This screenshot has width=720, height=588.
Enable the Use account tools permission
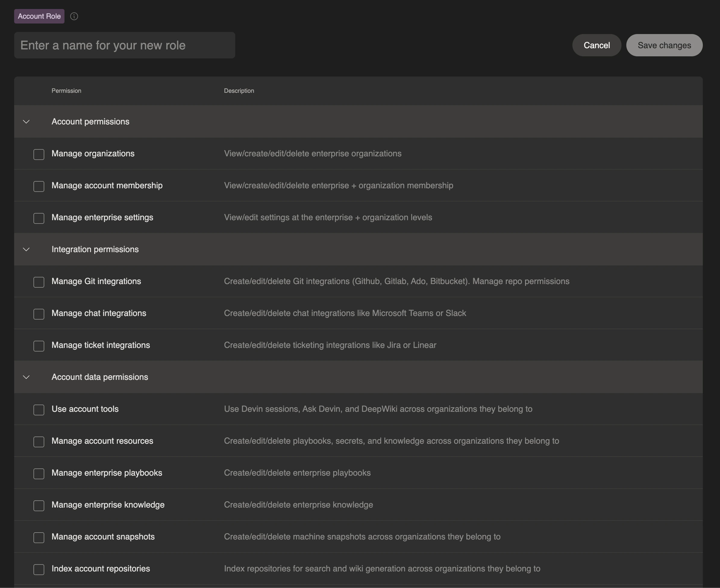[39, 410]
